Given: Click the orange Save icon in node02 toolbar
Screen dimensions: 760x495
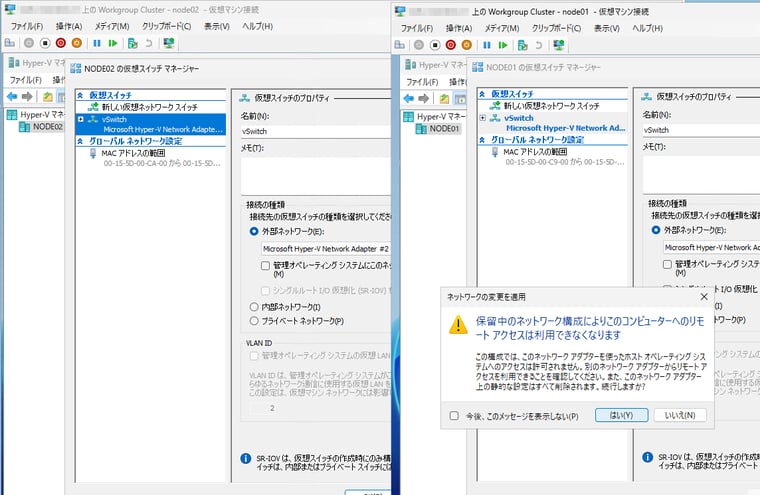Looking at the screenshot, I should [x=77, y=43].
